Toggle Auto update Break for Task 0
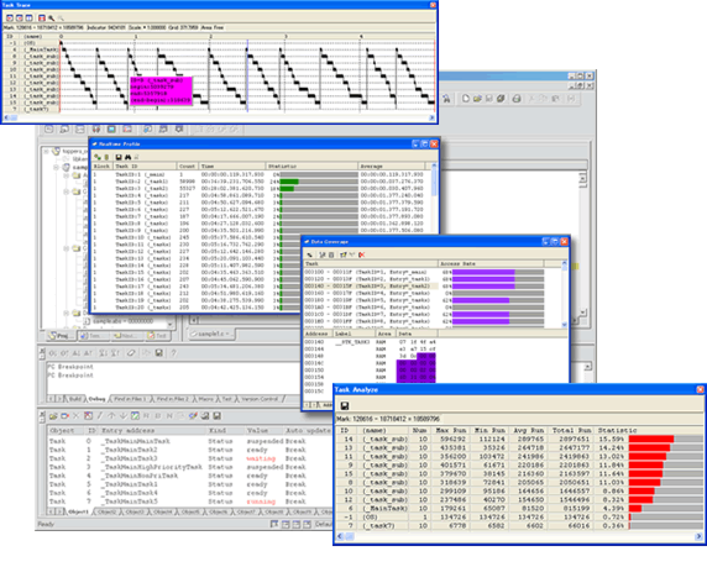The height and width of the screenshot is (588, 707). click(295, 442)
